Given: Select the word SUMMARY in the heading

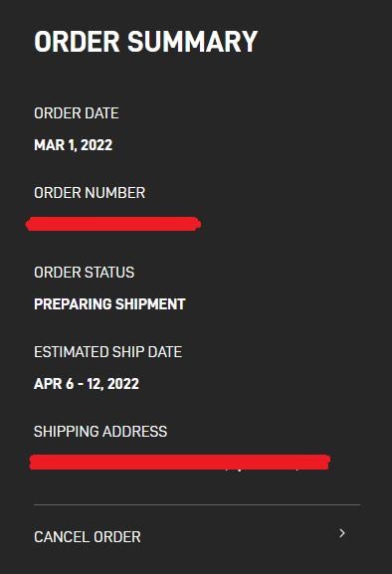Looking at the screenshot, I should tap(193, 42).
